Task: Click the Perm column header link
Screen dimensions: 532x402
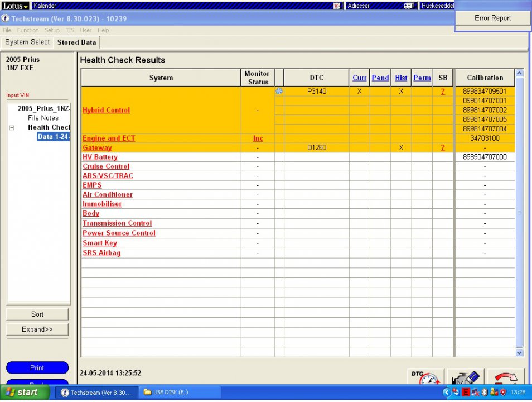Action: pyautogui.click(x=422, y=78)
